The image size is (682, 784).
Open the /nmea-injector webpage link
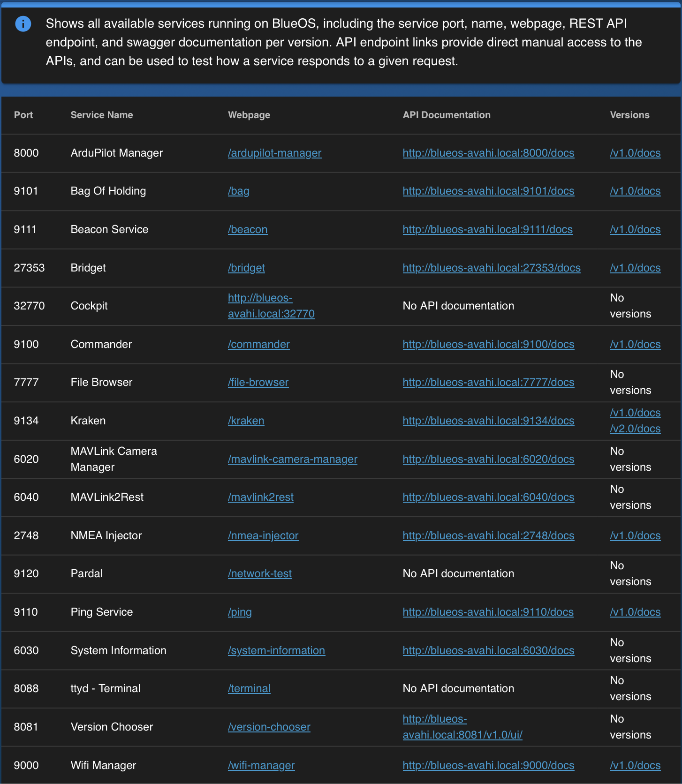pos(263,535)
